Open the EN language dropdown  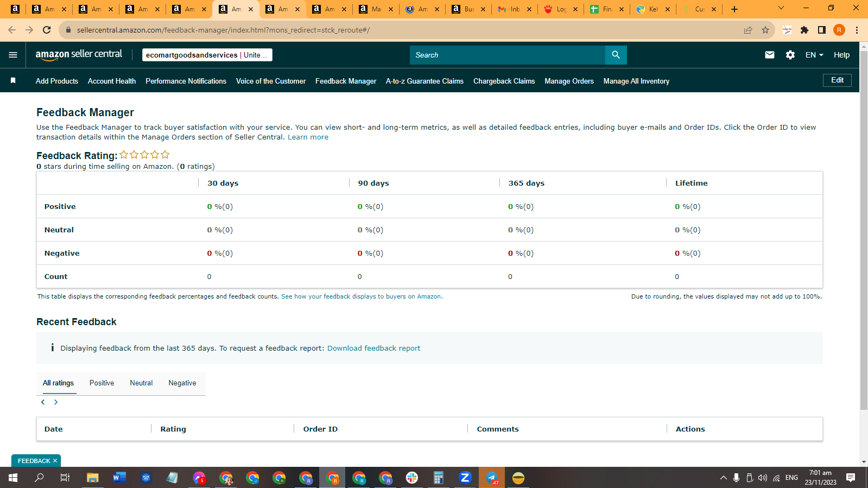click(x=814, y=55)
